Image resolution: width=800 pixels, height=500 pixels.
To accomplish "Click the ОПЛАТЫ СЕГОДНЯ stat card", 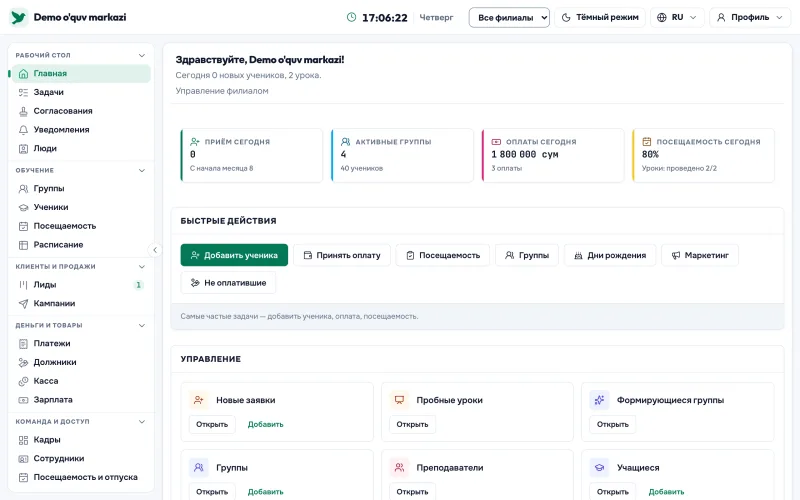I will point(553,155).
